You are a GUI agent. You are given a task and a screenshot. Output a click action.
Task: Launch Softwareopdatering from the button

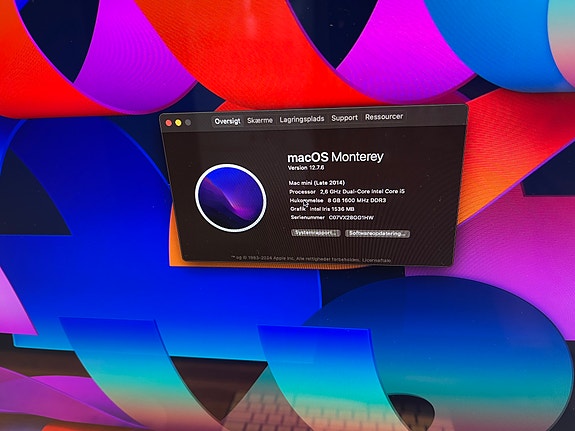click(x=377, y=234)
